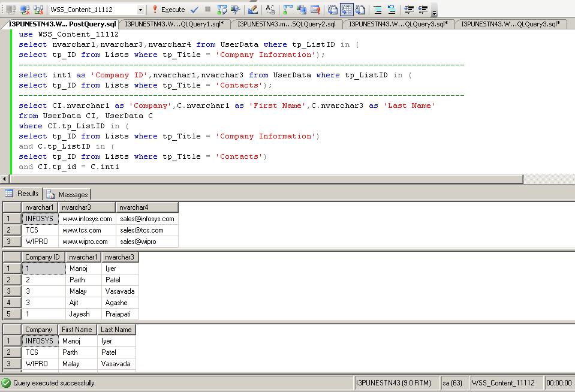Click the Decrease Indent icon

click(409, 10)
